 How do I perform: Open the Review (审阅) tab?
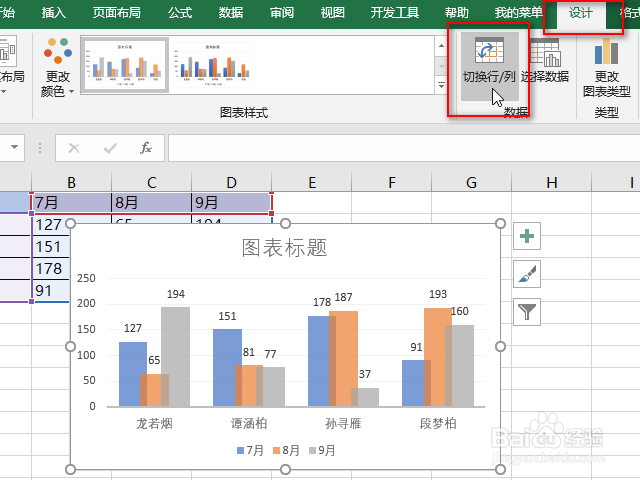(282, 13)
